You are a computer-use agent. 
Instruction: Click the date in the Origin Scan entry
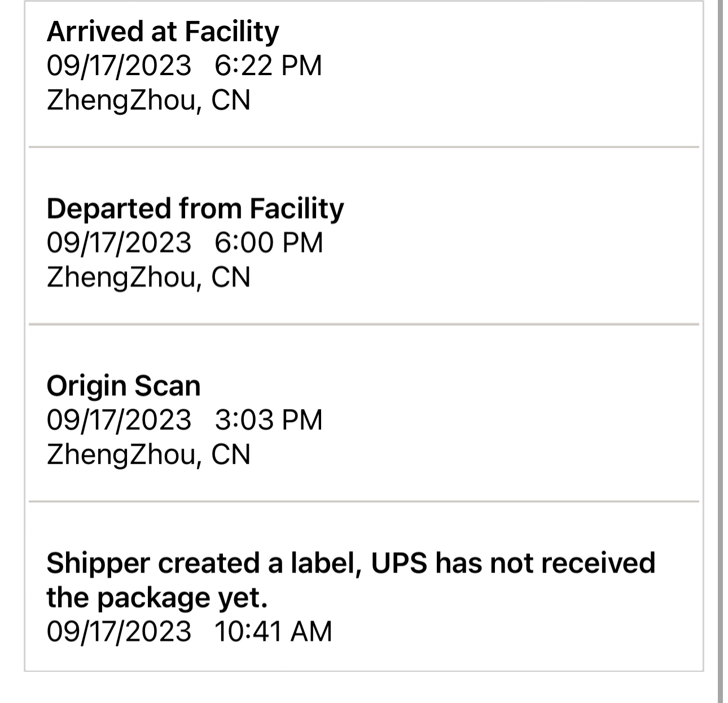click(119, 420)
